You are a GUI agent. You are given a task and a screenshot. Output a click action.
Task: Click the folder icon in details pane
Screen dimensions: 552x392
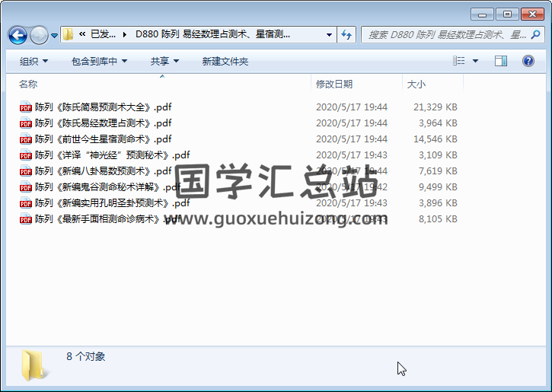point(34,366)
